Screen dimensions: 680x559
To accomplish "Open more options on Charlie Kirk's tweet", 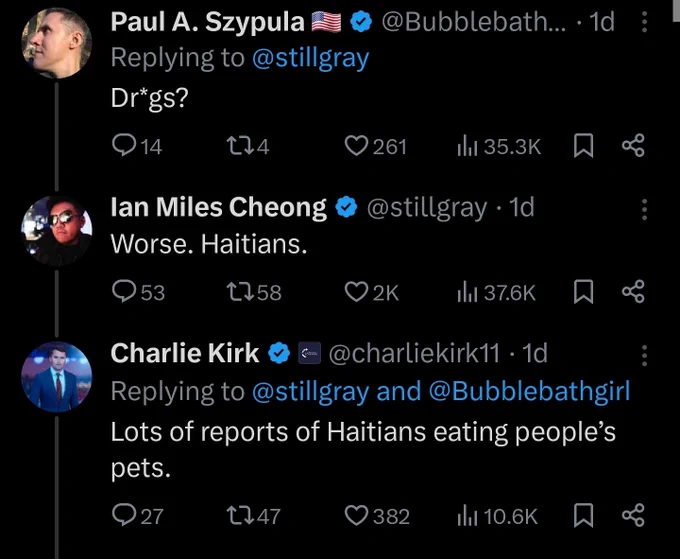I will coord(644,356).
